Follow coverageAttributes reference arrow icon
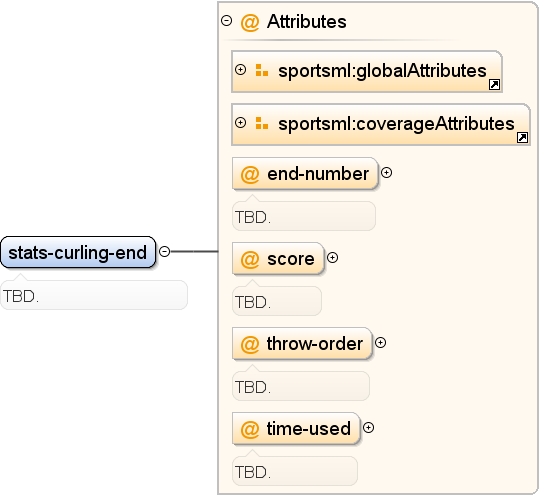Viewport: 556px width, 496px height. tap(522, 138)
